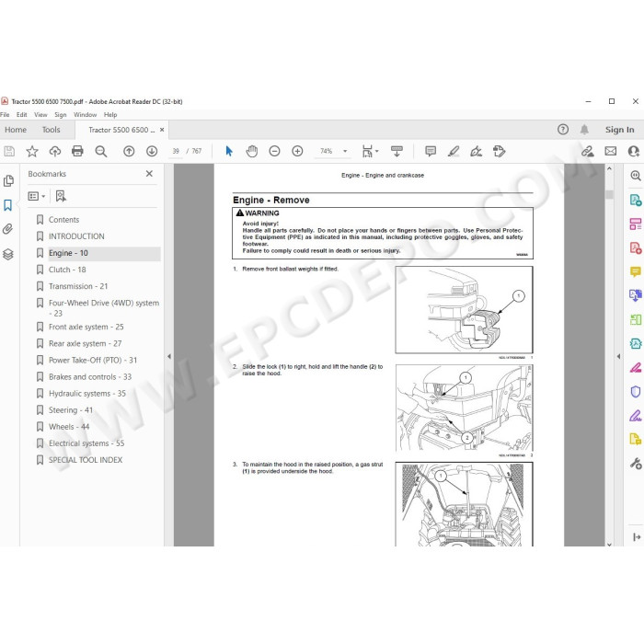The width and height of the screenshot is (644, 644).
Task: Jump to Contents bookmark
Action: [x=63, y=220]
